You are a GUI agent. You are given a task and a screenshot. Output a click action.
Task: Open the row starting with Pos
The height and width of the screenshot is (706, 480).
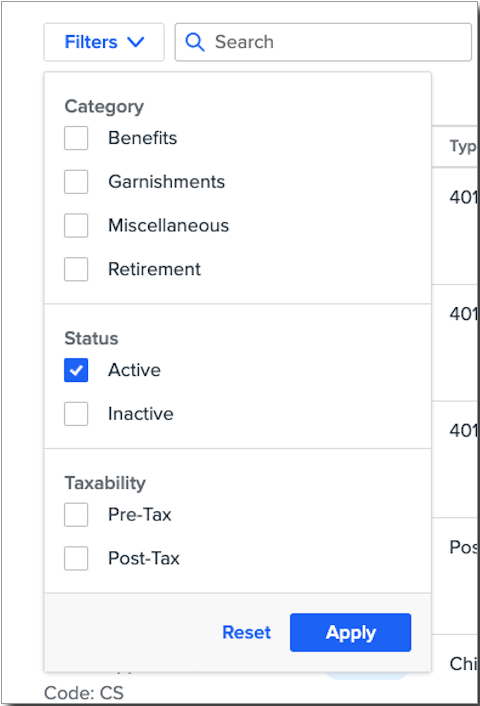pyautogui.click(x=455, y=576)
